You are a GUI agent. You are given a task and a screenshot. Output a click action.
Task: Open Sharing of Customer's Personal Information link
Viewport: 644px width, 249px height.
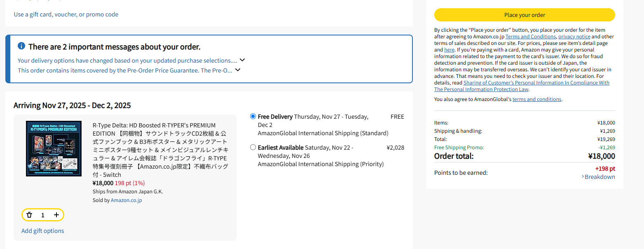pyautogui.click(x=536, y=83)
